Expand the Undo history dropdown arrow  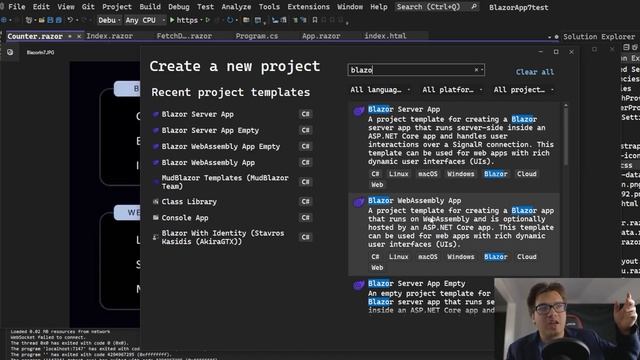pos(76,20)
